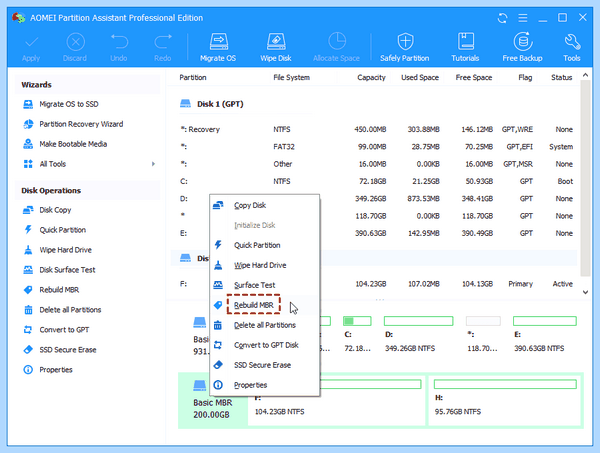Click the Used Space column header

click(420, 77)
